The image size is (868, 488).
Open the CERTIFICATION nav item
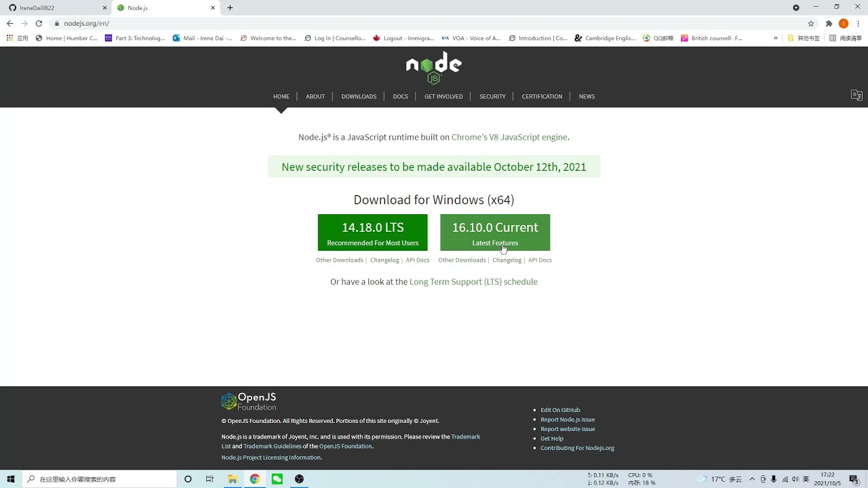coord(542,96)
